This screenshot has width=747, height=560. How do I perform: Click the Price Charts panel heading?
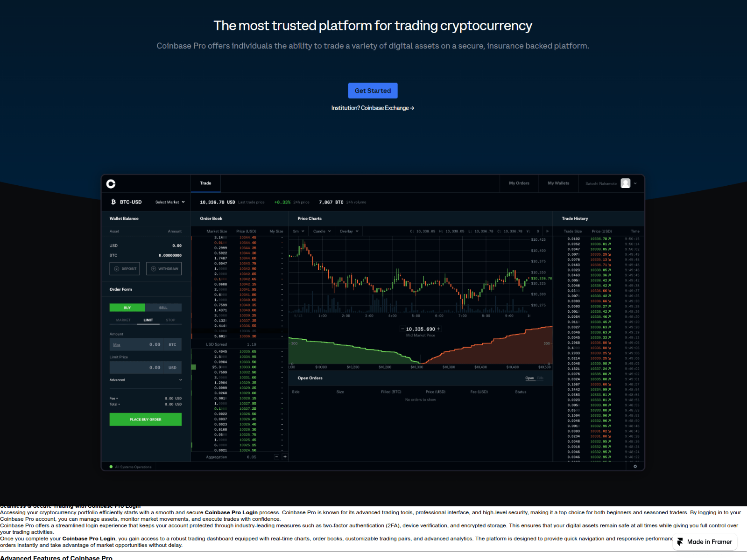click(x=310, y=218)
